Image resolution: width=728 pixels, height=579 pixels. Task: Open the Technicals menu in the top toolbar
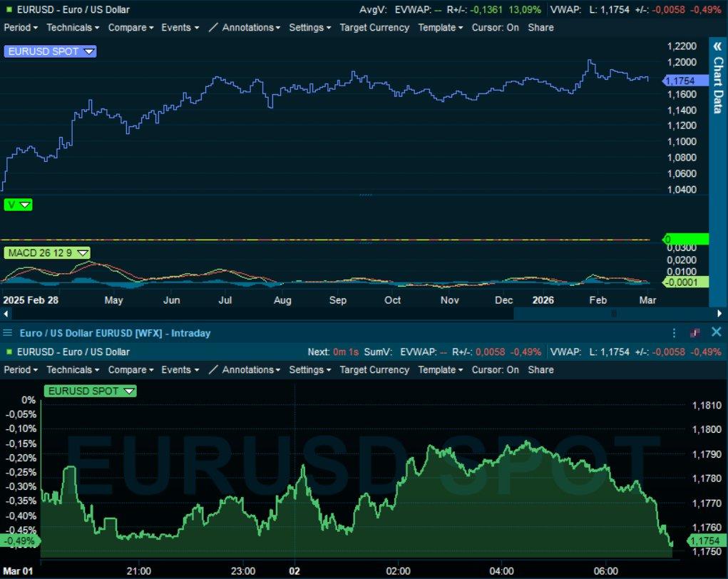(x=73, y=28)
